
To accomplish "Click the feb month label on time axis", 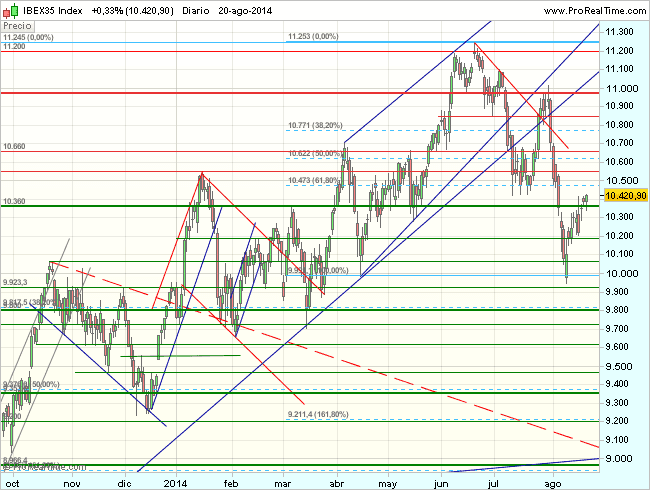I will pyautogui.click(x=231, y=484).
